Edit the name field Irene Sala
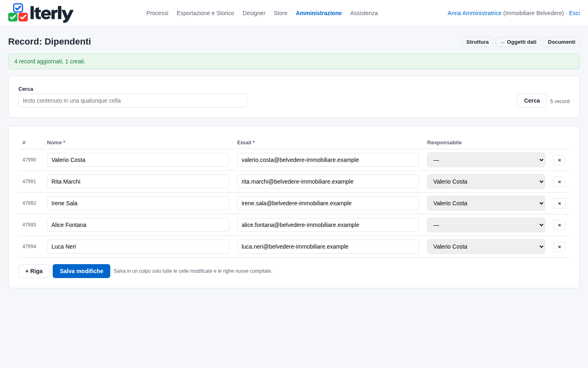 138,203
